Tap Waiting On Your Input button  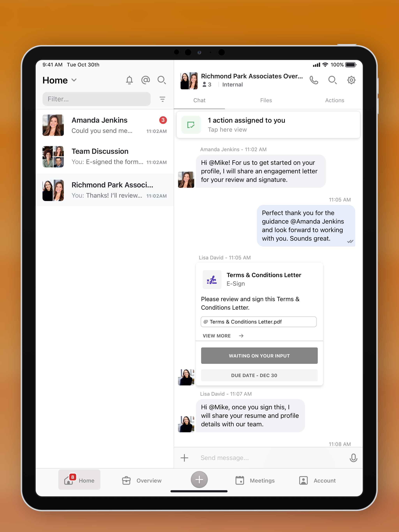(259, 355)
